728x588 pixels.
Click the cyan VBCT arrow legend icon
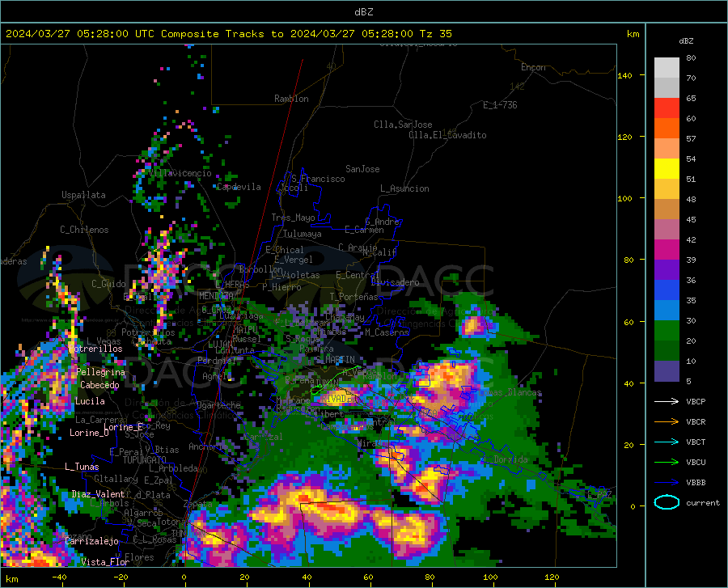pyautogui.click(x=667, y=442)
